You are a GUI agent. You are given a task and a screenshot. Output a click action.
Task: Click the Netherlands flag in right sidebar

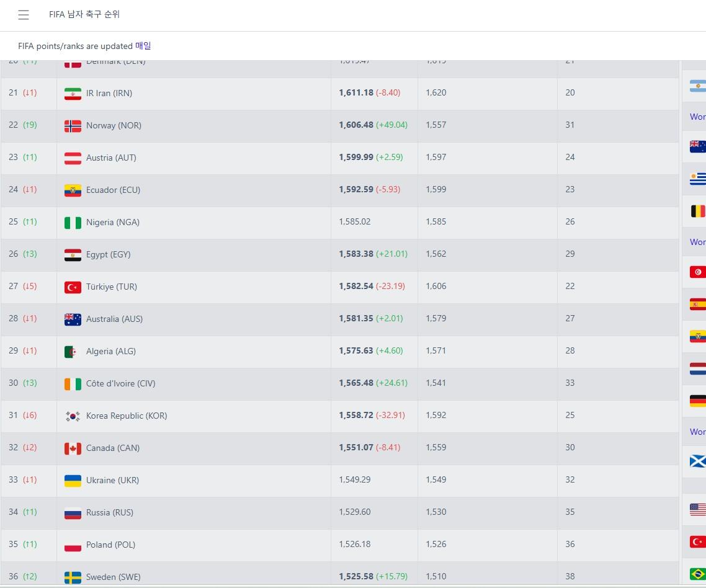pyautogui.click(x=697, y=368)
